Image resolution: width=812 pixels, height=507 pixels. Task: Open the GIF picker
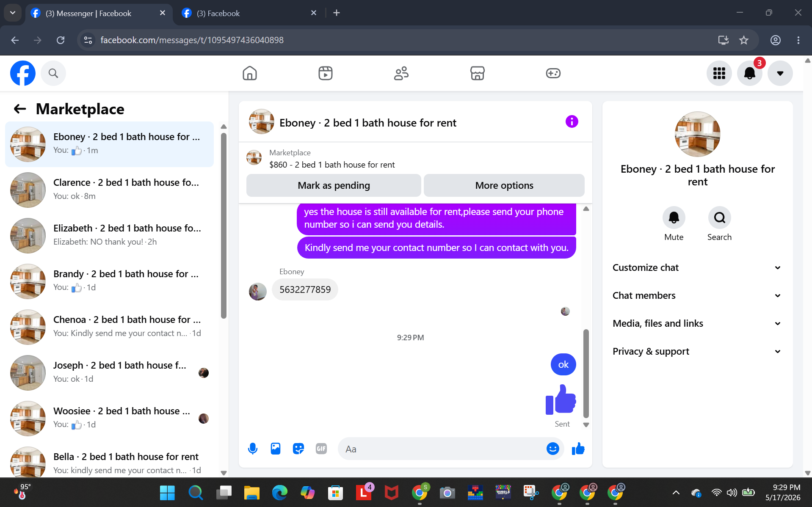click(x=321, y=449)
